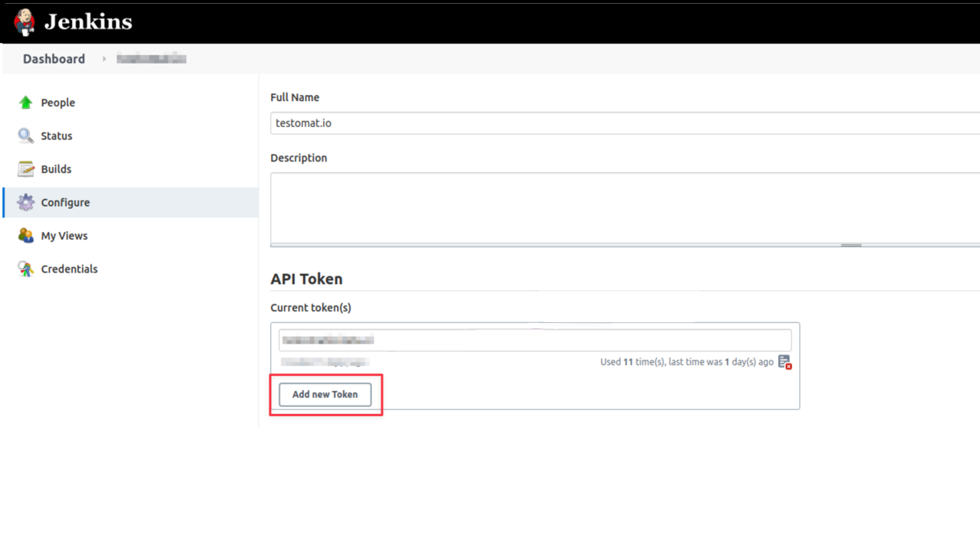The image size is (980, 551).
Task: Click the Configure gear icon
Action: point(26,203)
